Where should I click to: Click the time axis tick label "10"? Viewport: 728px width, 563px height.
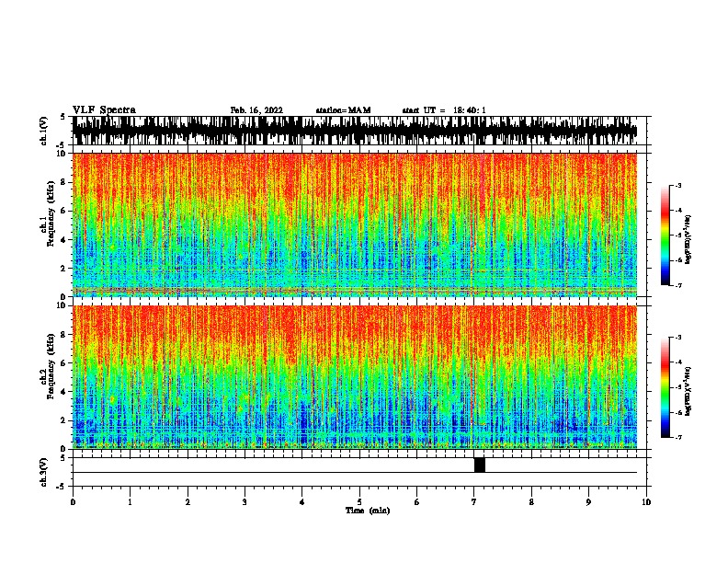point(646,501)
